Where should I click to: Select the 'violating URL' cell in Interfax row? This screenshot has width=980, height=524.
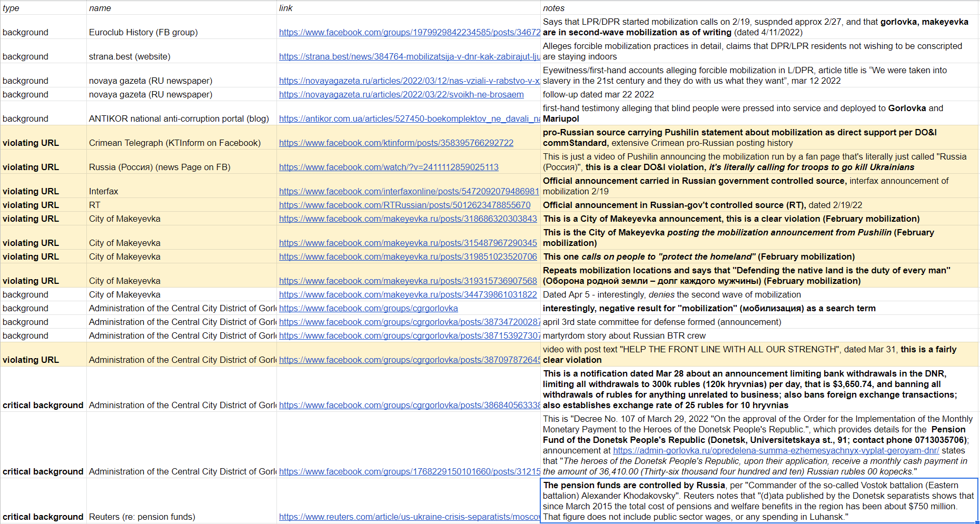point(43,186)
